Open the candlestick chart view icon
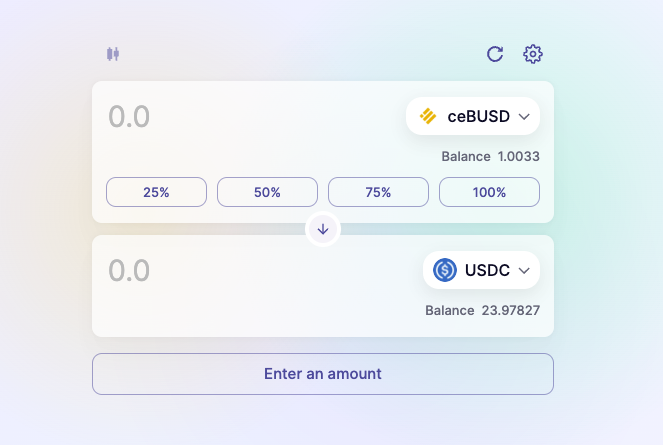The height and width of the screenshot is (445, 663). pos(113,54)
